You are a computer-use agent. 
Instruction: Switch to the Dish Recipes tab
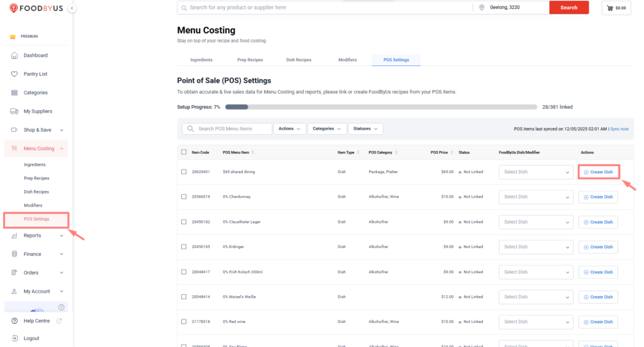[299, 60]
